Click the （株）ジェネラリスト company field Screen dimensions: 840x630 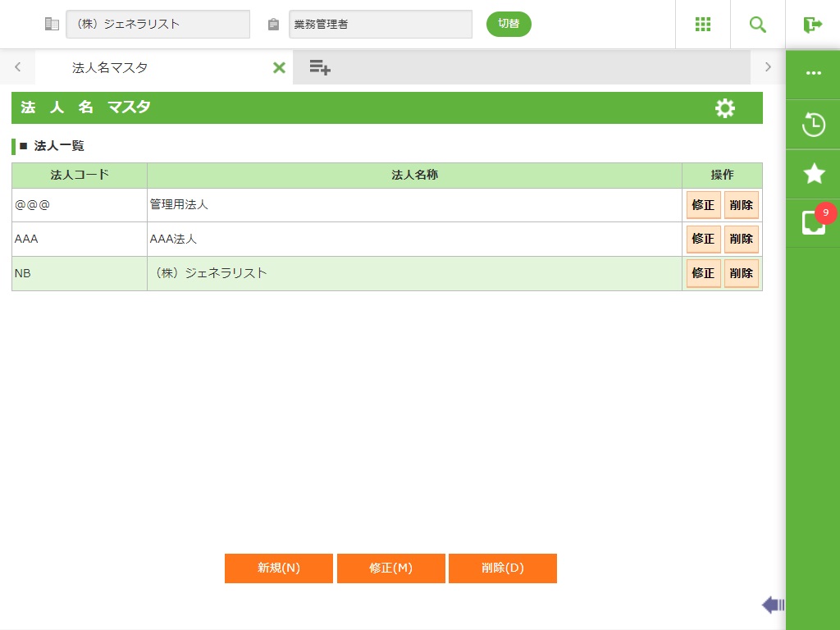pos(158,24)
